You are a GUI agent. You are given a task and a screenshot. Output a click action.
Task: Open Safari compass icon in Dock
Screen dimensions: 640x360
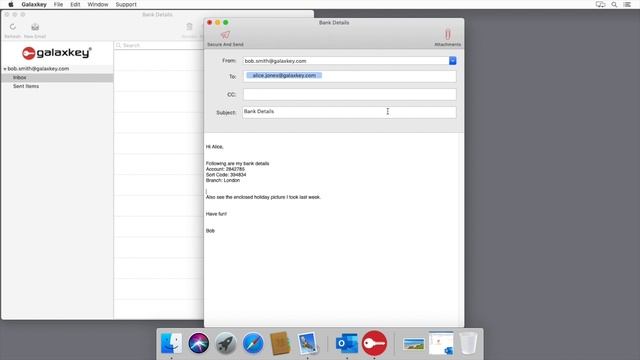(x=253, y=343)
